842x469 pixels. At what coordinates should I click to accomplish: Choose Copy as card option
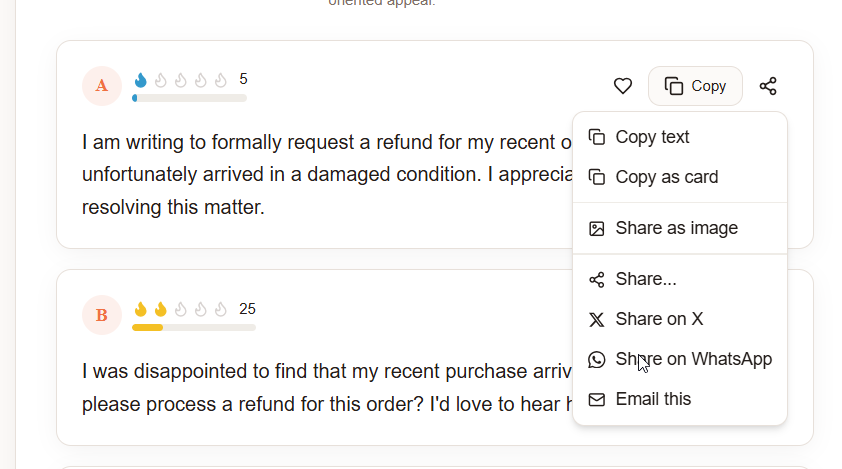[x=666, y=177]
